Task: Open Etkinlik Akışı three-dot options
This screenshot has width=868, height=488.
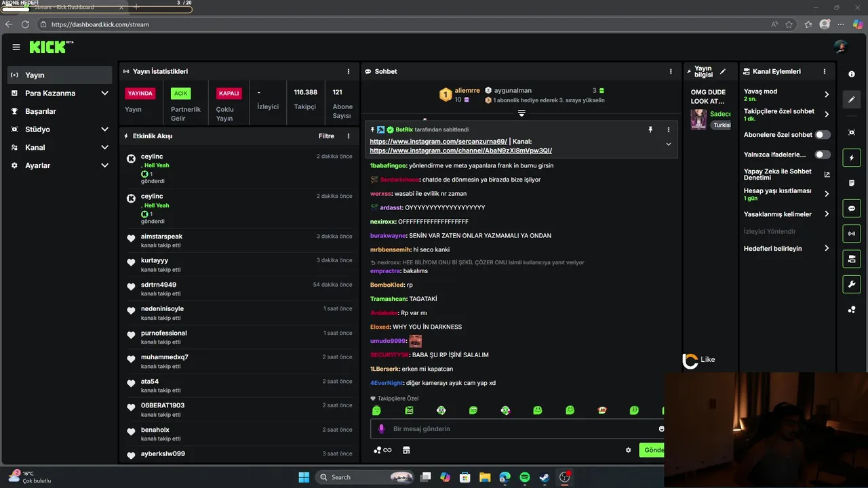Action: click(349, 136)
